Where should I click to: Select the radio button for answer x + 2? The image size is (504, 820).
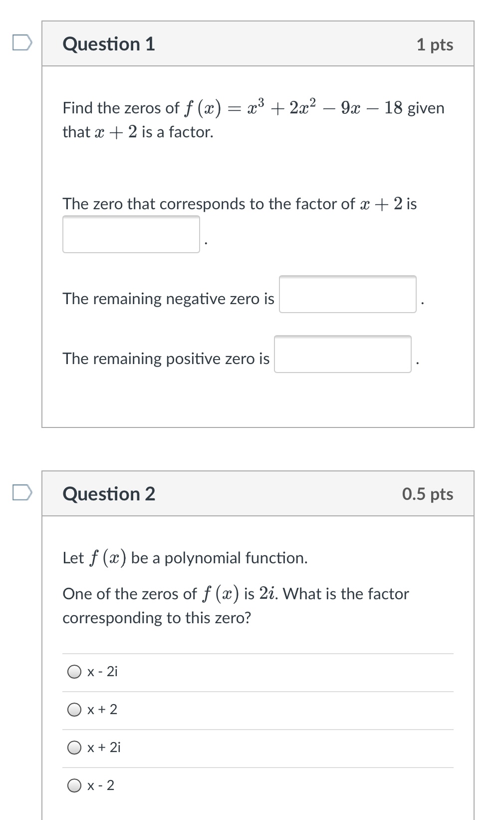[75, 709]
